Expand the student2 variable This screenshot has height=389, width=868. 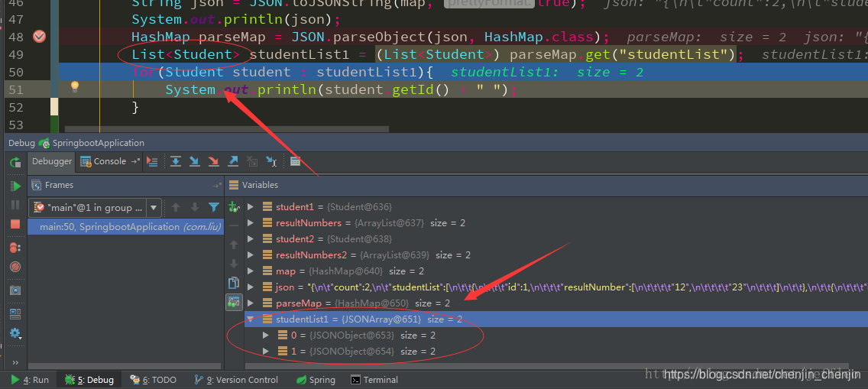[251, 238]
